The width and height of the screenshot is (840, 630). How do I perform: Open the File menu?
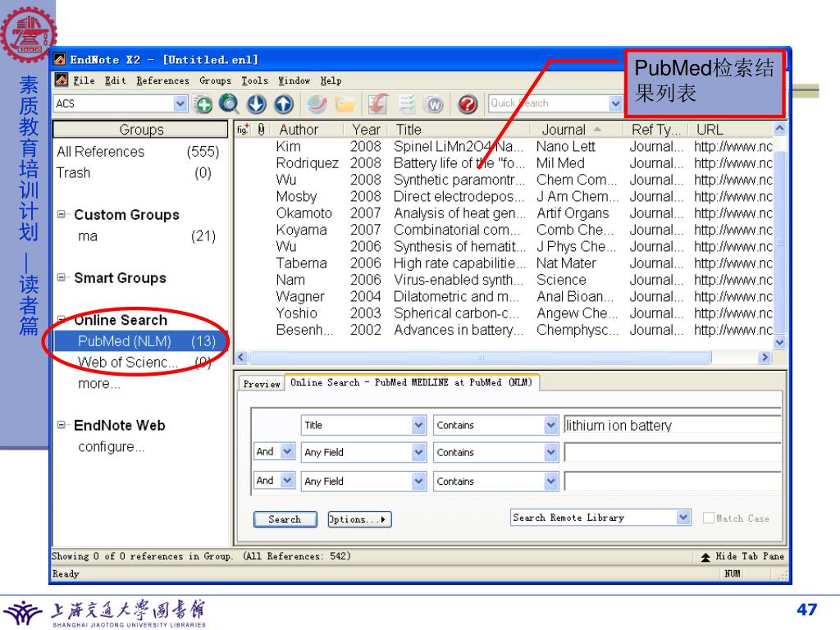(84, 80)
